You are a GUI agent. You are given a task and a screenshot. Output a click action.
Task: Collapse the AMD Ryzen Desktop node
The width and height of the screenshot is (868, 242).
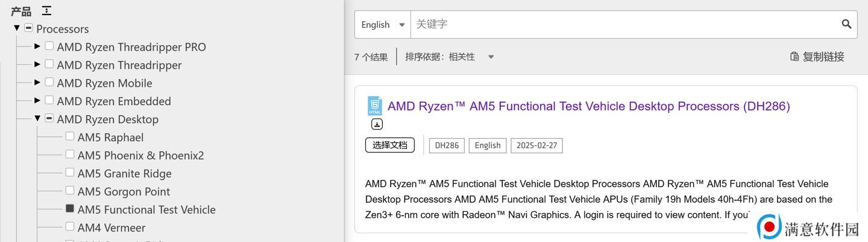(37, 118)
